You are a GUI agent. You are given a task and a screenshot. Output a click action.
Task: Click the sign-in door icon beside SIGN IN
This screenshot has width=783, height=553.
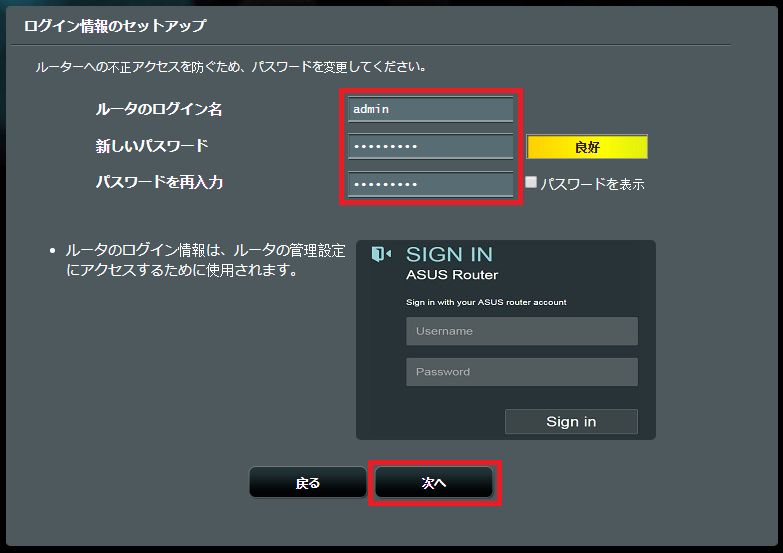pos(381,254)
